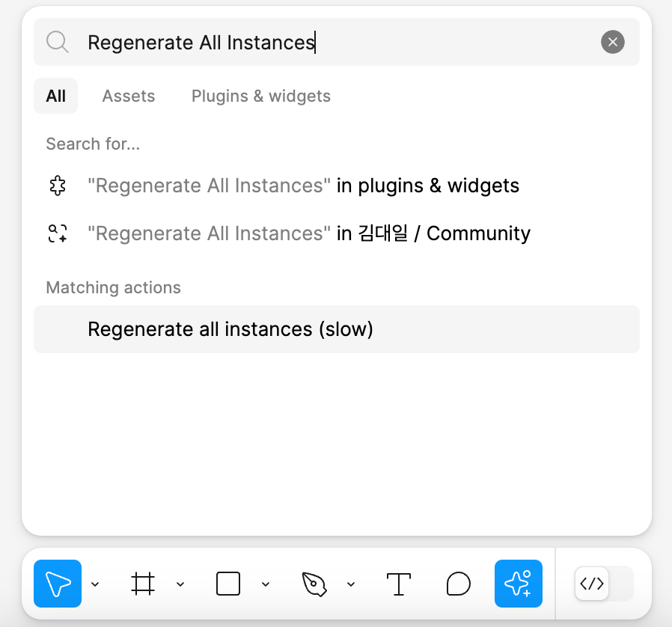Select the Pen tool
The height and width of the screenshot is (627, 672).
[x=314, y=584]
